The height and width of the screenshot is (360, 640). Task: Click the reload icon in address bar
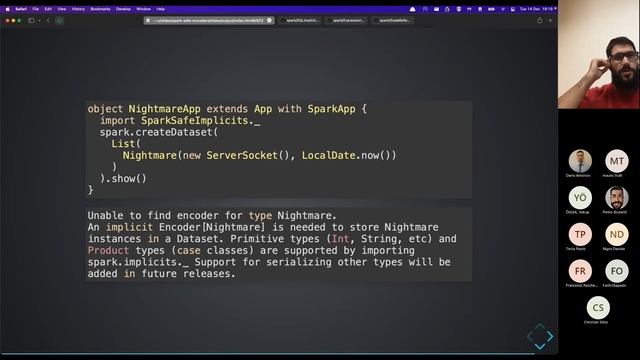point(269,20)
